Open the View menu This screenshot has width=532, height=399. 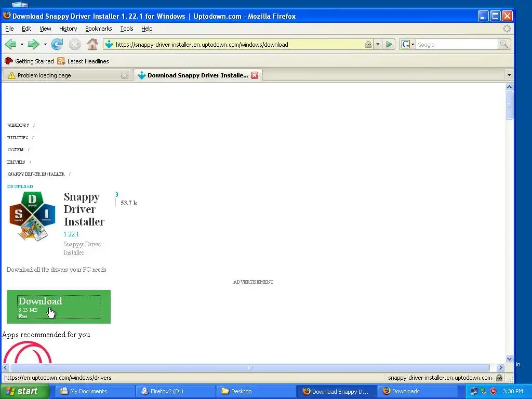(45, 29)
